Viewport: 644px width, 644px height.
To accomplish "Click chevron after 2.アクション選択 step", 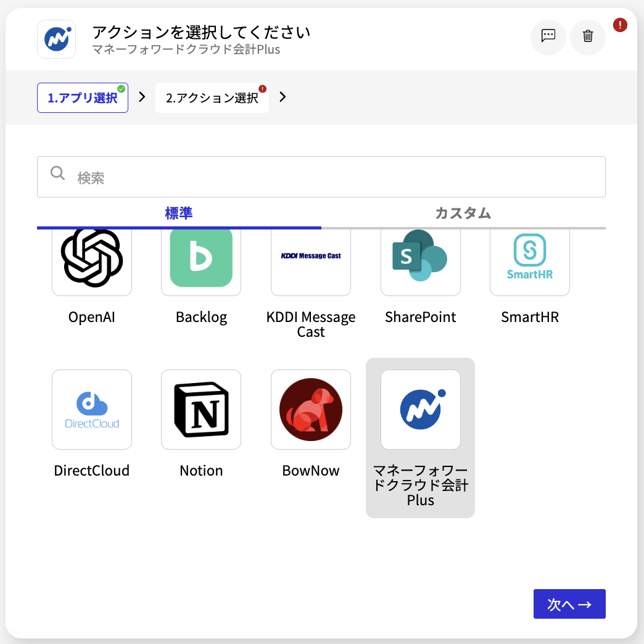I will coord(283,97).
